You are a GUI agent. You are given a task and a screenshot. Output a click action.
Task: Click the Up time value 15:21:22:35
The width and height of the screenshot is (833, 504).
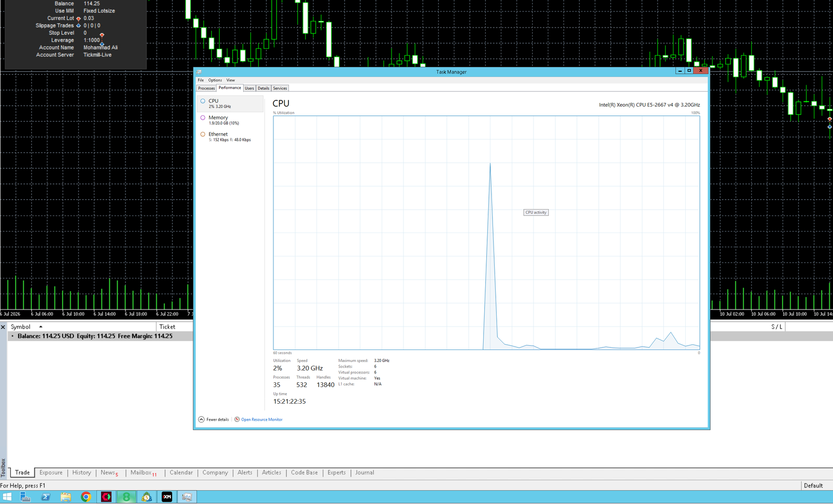pos(289,402)
